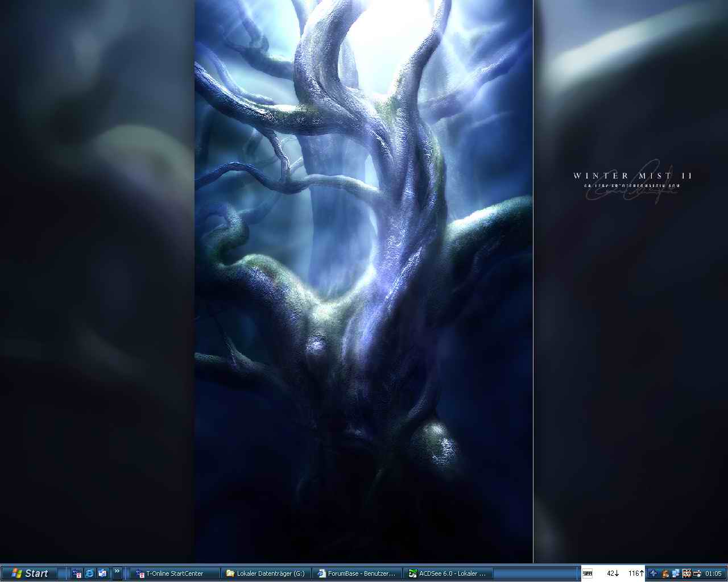Click the third quick launch icon beside Internet Explorer
The width and height of the screenshot is (728, 582).
[x=102, y=573]
